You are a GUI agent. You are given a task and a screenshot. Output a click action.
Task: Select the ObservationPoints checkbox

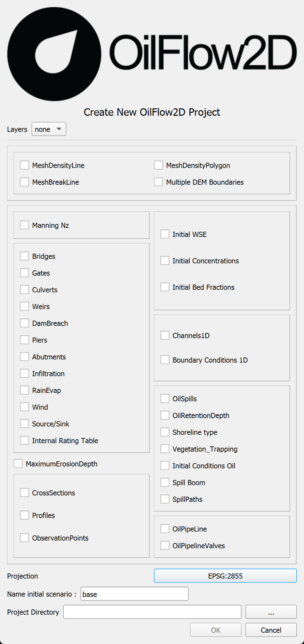(x=25, y=538)
